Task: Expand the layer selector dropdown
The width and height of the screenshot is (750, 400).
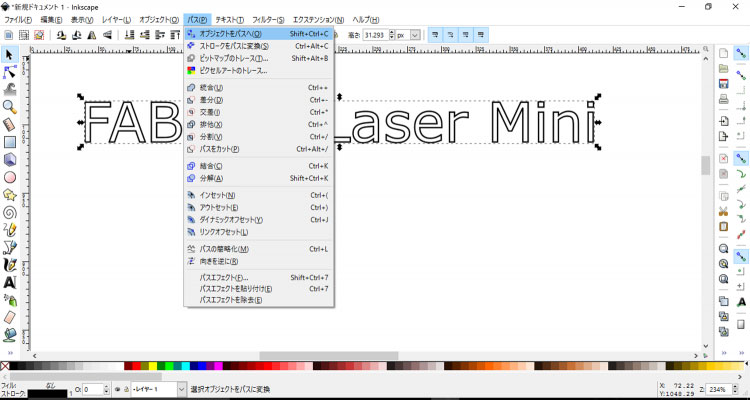Action: (x=182, y=389)
